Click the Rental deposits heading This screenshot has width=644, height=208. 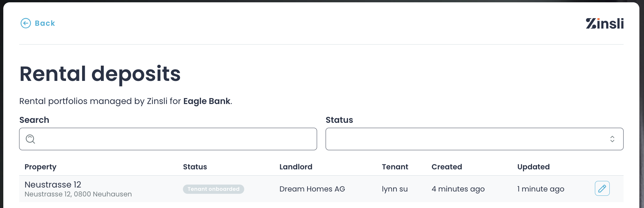100,74
